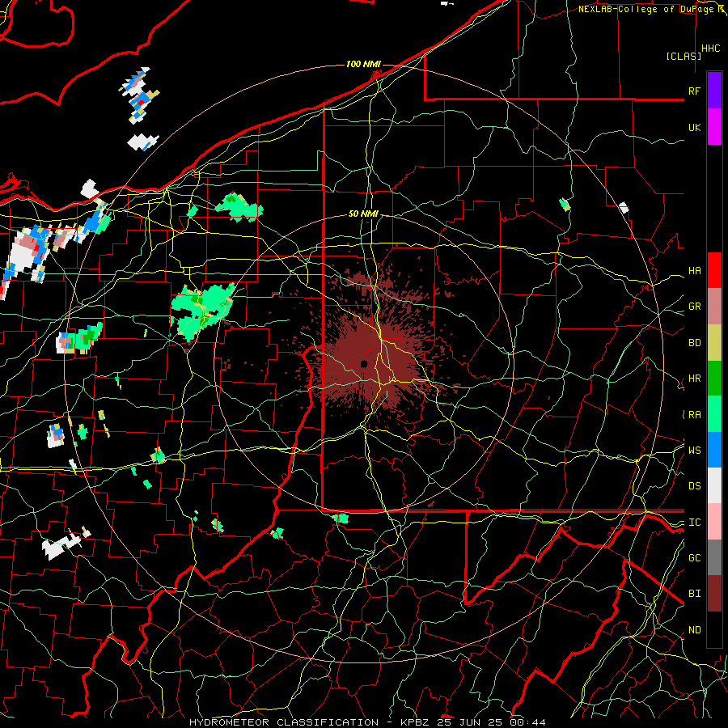
Task: Select the IC pink legend swatch
Action: [714, 522]
